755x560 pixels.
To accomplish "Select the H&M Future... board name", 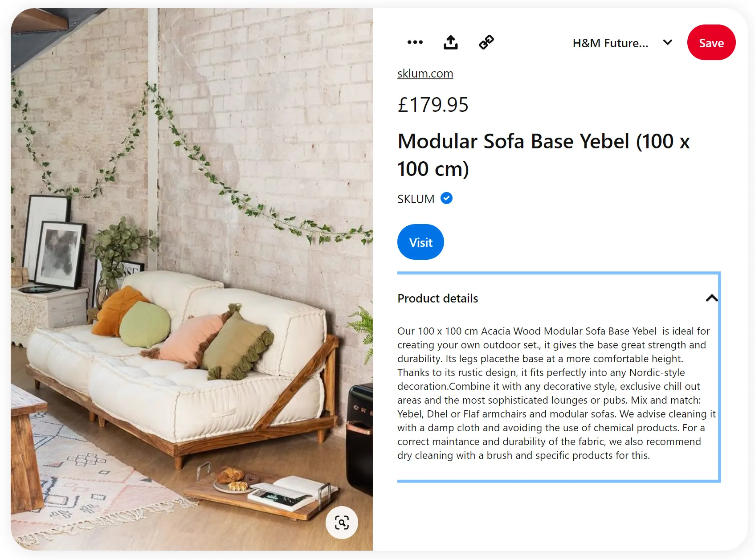I will (610, 43).
